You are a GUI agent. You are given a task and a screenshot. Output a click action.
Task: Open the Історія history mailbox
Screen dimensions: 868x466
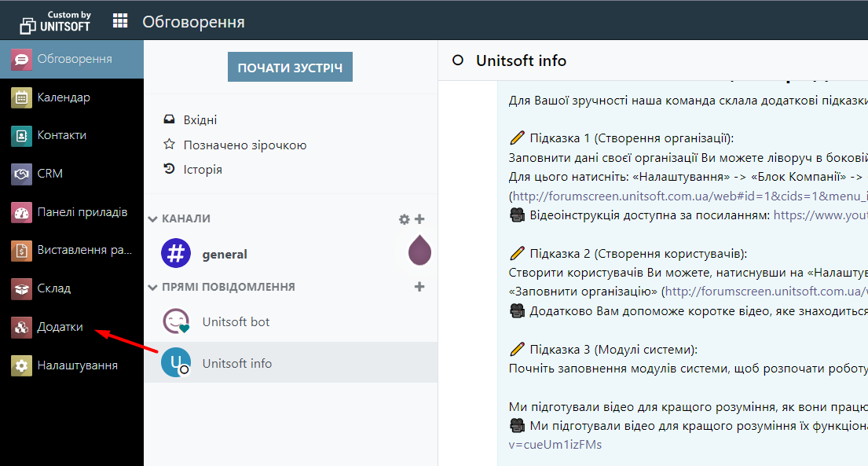tap(291, 170)
